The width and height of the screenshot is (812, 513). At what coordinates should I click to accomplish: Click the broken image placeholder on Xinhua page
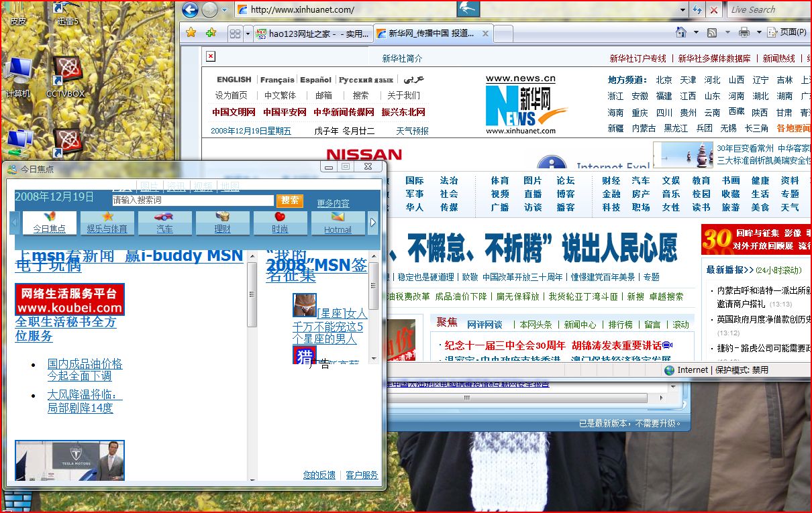click(x=211, y=56)
